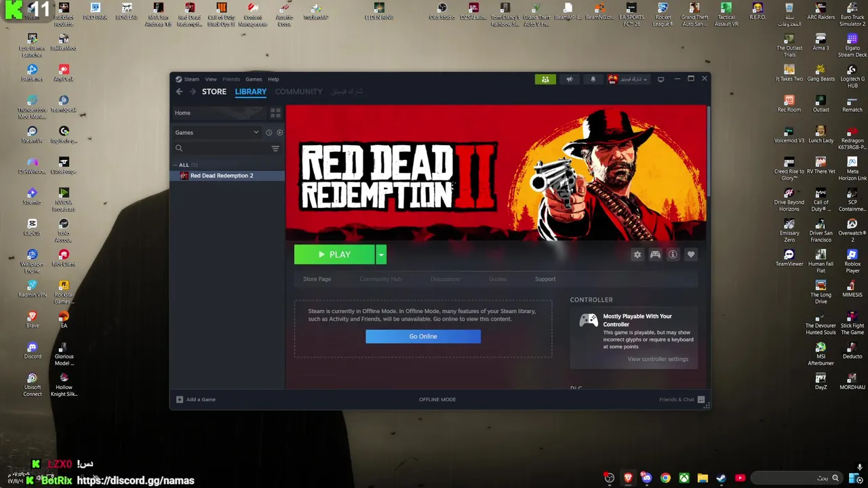Viewport: 868px width, 488px height.
Task: Open the Games menu
Action: point(254,79)
